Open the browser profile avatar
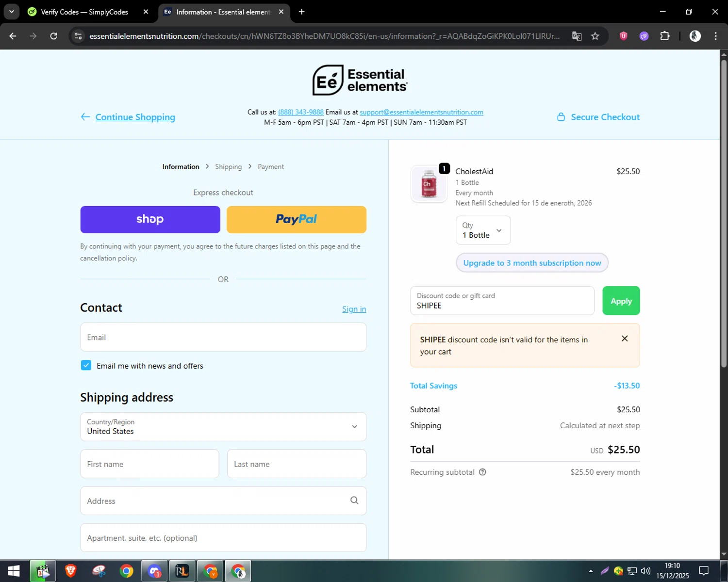This screenshot has width=728, height=582. click(x=695, y=36)
